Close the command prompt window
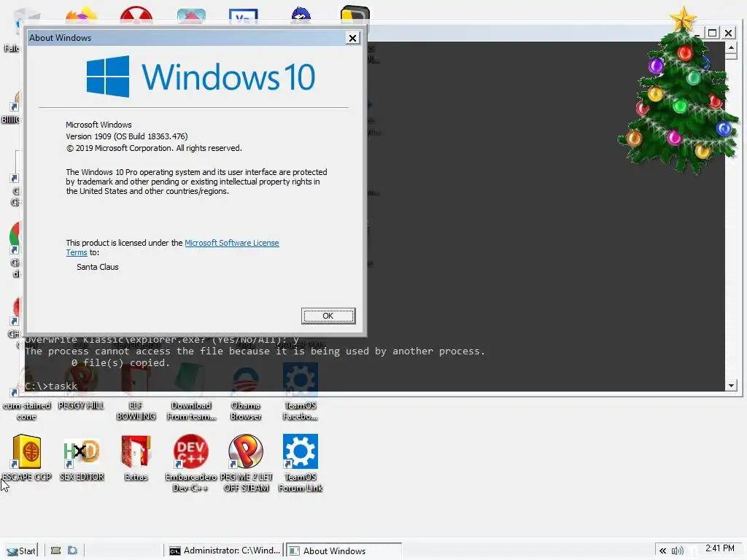This screenshot has width=747, height=560. (729, 33)
